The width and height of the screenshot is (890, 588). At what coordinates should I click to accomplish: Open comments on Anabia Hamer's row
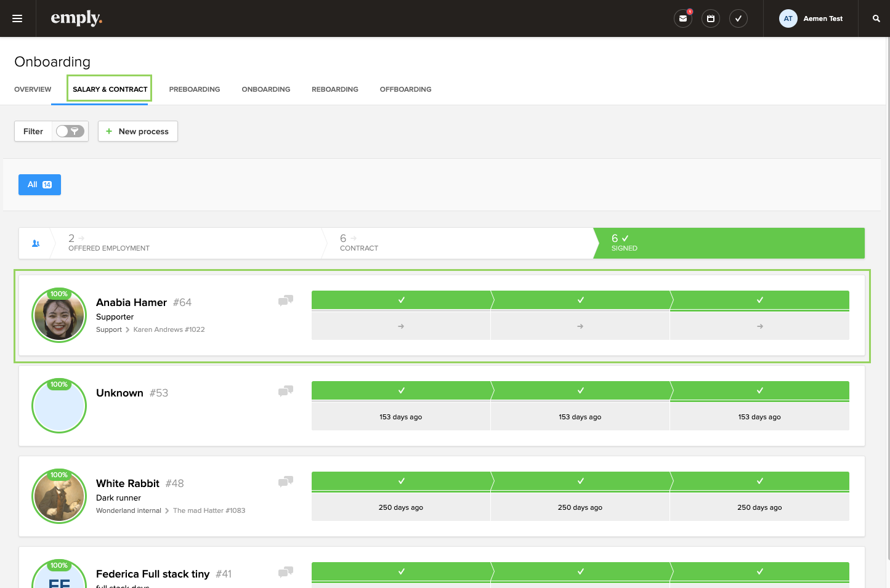coord(285,300)
